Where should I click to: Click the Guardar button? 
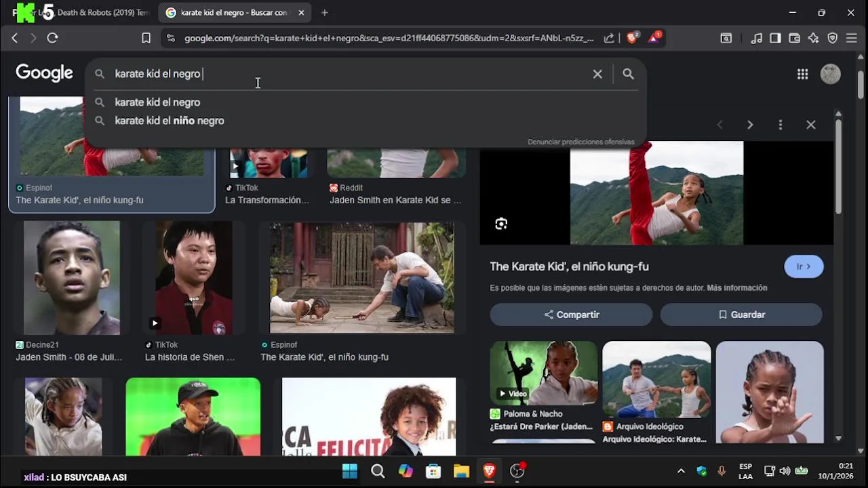click(x=741, y=314)
